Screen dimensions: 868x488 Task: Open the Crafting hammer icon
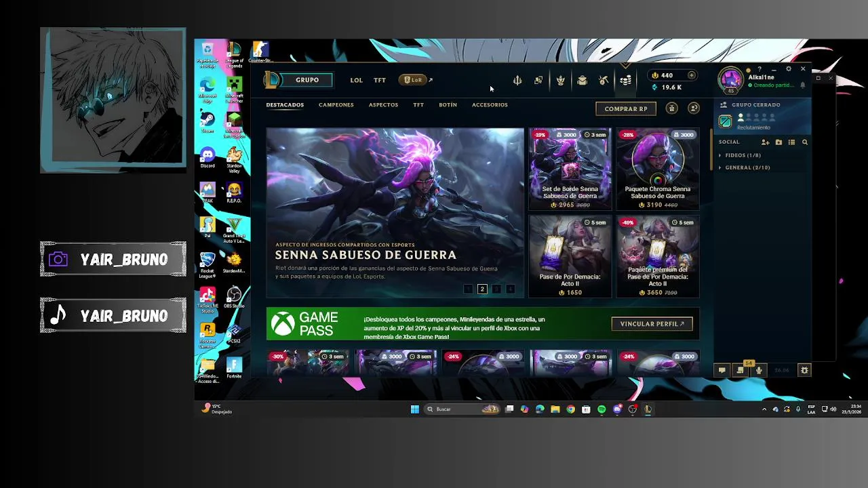pyautogui.click(x=604, y=80)
